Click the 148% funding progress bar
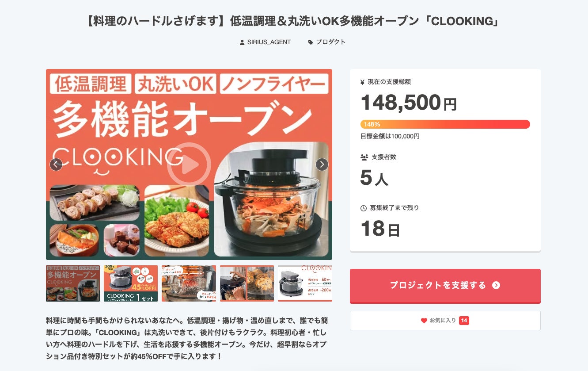 pos(445,124)
